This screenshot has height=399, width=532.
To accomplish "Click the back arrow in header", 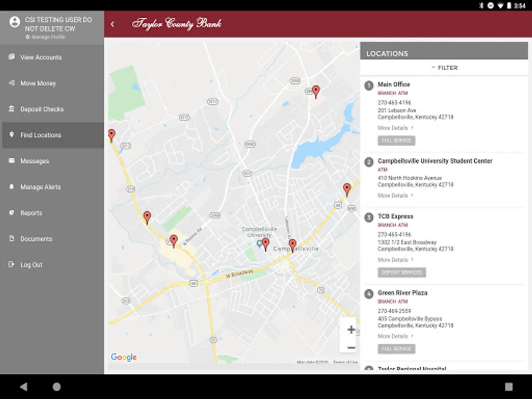I will pos(113,24).
